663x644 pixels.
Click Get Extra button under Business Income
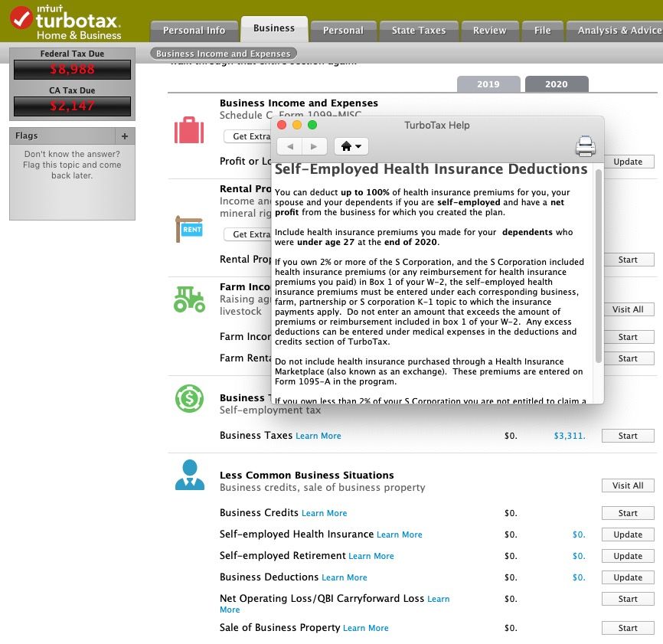coord(248,136)
